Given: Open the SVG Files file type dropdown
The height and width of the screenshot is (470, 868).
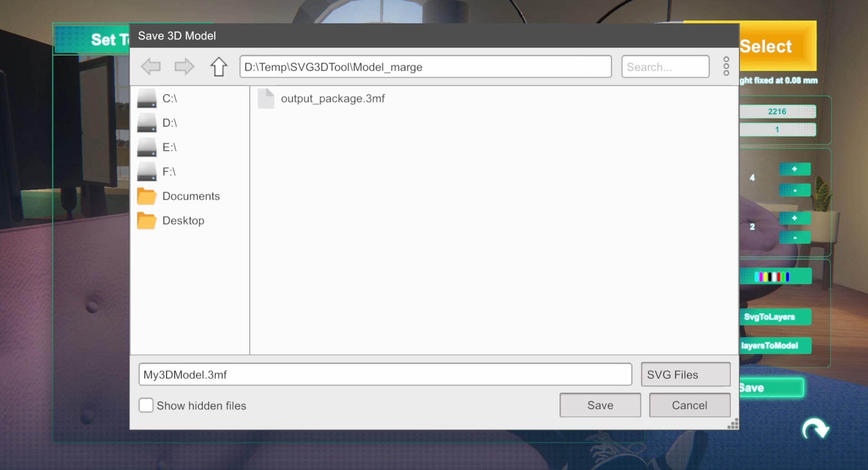Looking at the screenshot, I should pyautogui.click(x=685, y=374).
